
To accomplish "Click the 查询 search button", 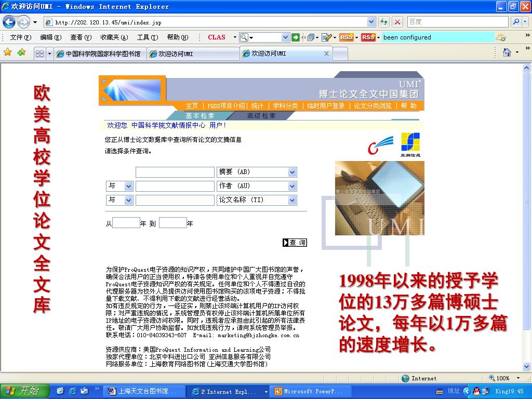I will point(295,242).
